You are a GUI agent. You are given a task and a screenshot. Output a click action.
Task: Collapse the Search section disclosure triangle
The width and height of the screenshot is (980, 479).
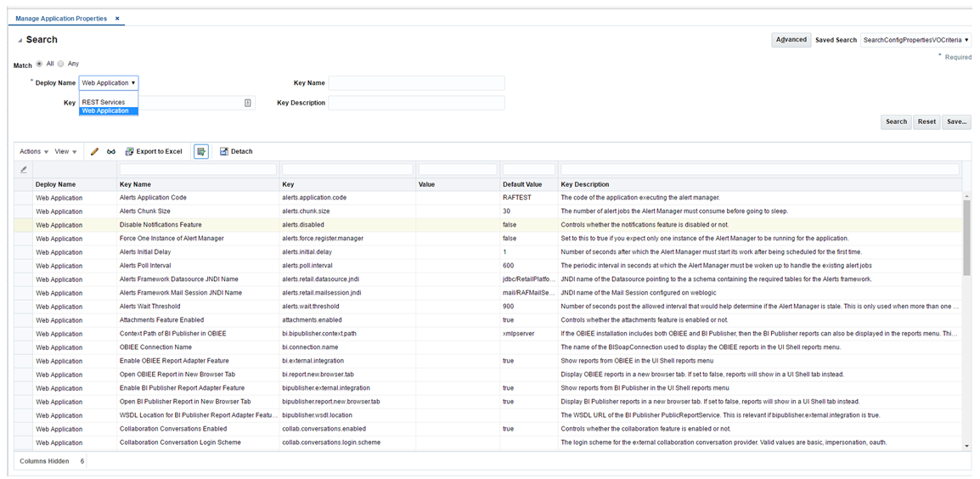pos(20,40)
